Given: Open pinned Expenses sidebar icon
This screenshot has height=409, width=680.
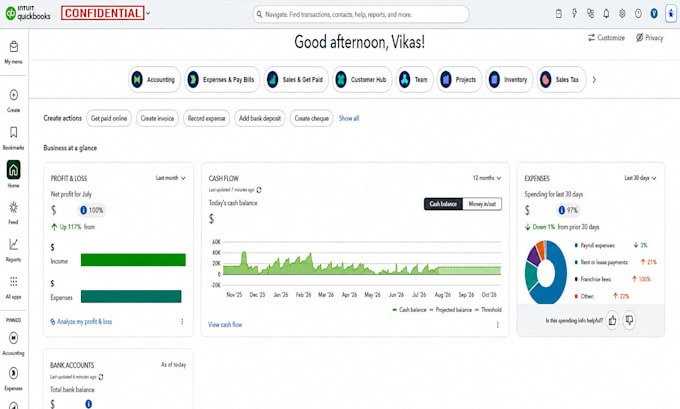Looking at the screenshot, I should tap(13, 373).
